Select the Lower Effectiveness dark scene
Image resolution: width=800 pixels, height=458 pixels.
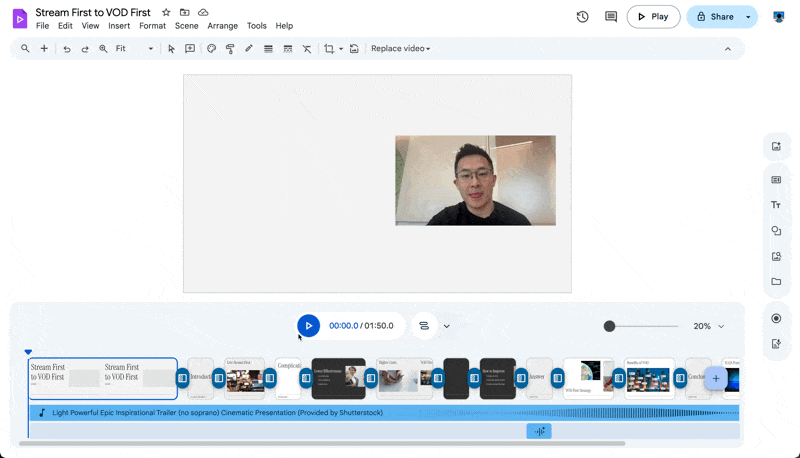pyautogui.click(x=339, y=378)
